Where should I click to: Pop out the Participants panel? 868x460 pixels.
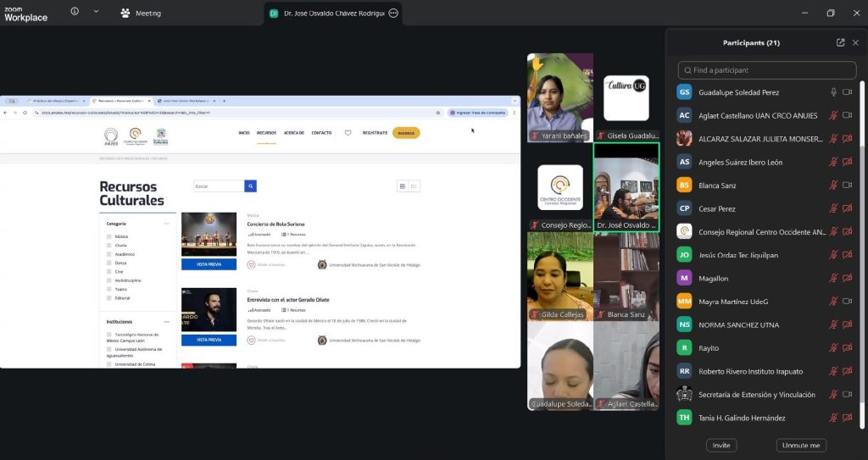pyautogui.click(x=840, y=42)
